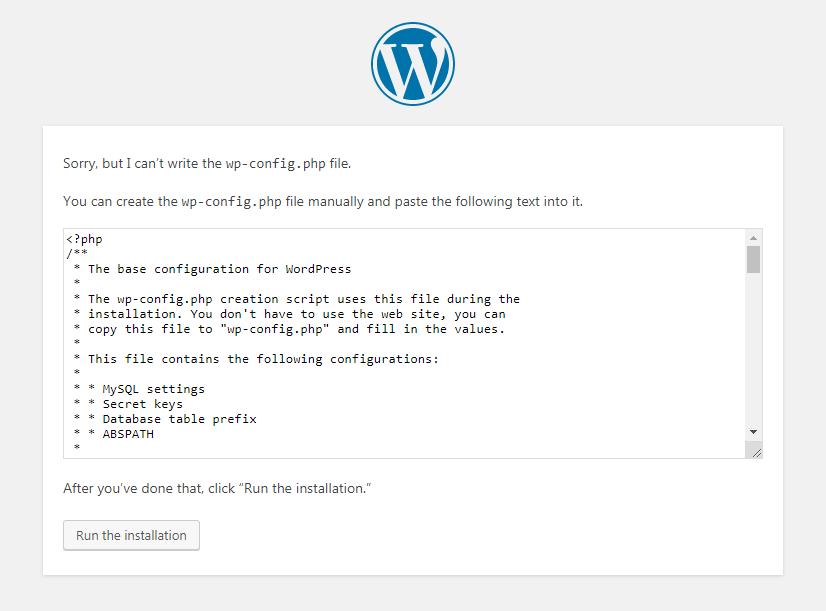826x611 pixels.
Task: Click the "ABSPATH" line in the textarea
Action: (128, 434)
